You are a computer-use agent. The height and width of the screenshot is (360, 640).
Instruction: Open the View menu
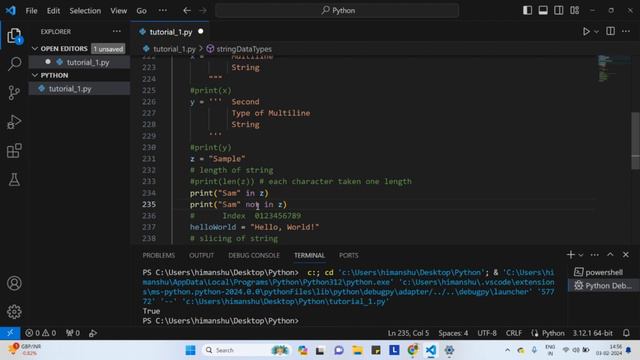(118, 11)
